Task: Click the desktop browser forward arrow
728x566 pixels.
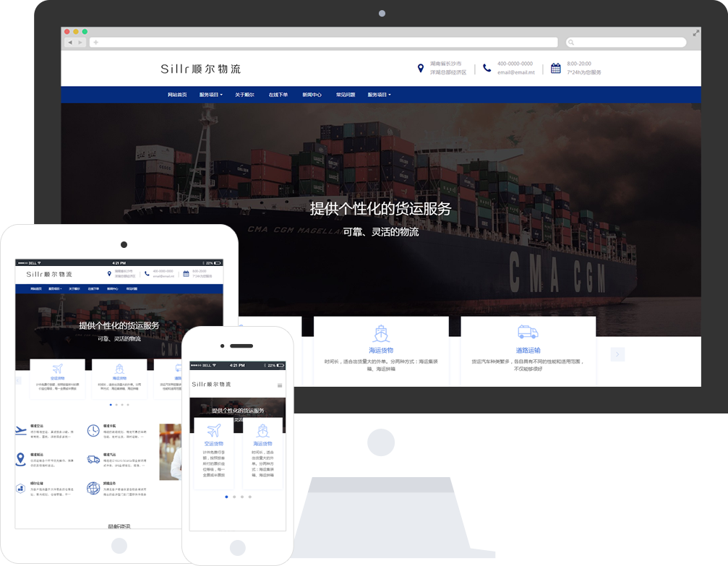Action: point(80,42)
